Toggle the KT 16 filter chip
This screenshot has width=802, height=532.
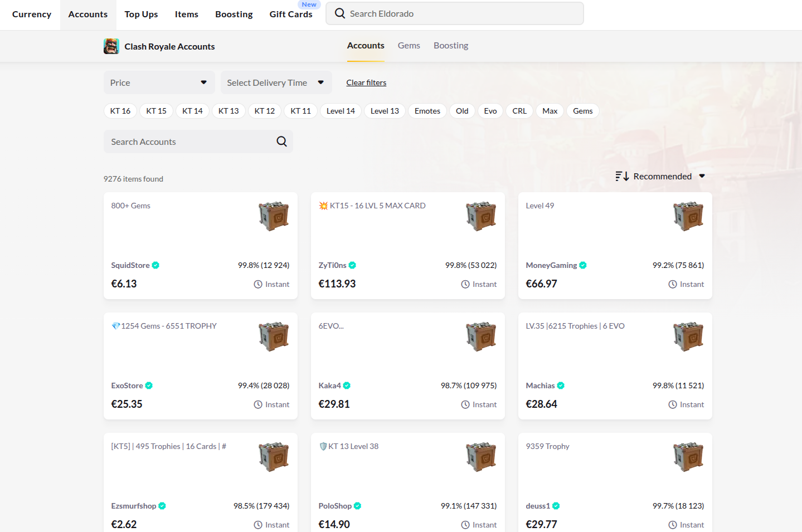tap(120, 111)
